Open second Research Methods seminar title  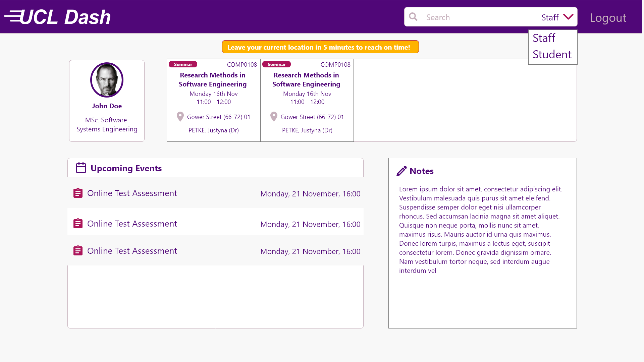pyautogui.click(x=306, y=80)
